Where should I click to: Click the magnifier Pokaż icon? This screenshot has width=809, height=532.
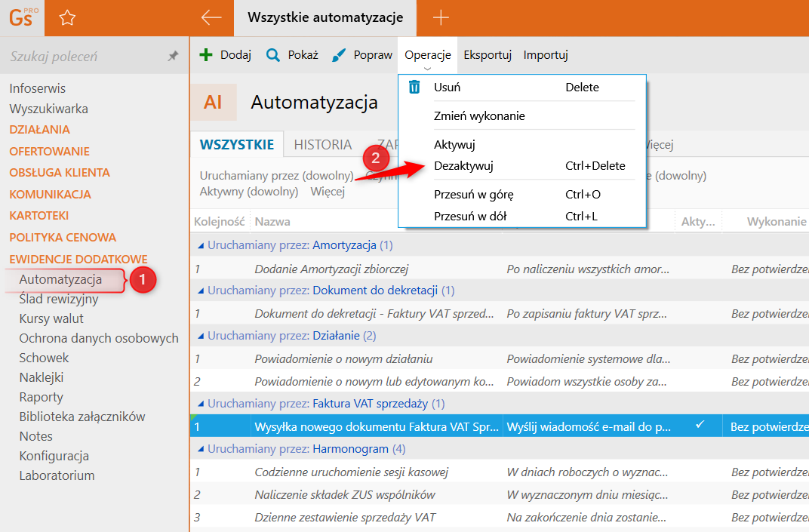point(273,54)
